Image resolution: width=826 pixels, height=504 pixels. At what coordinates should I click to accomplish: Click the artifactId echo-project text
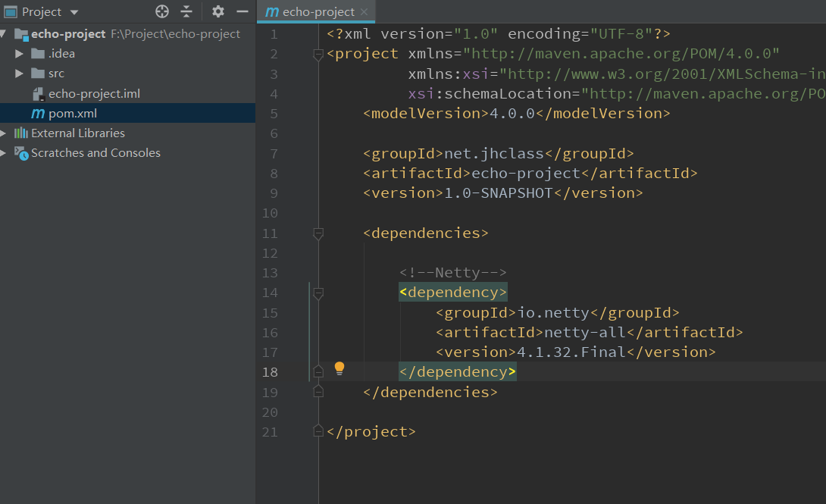click(525, 174)
